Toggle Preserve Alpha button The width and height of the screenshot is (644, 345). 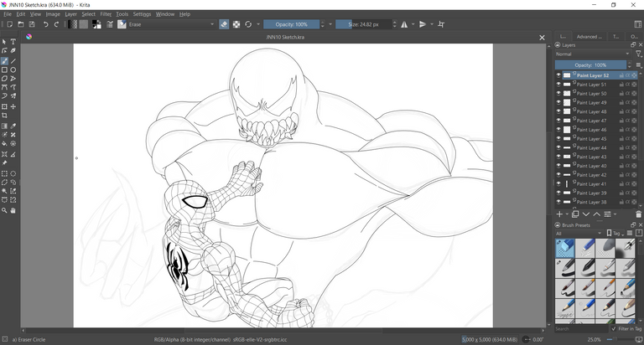point(236,24)
